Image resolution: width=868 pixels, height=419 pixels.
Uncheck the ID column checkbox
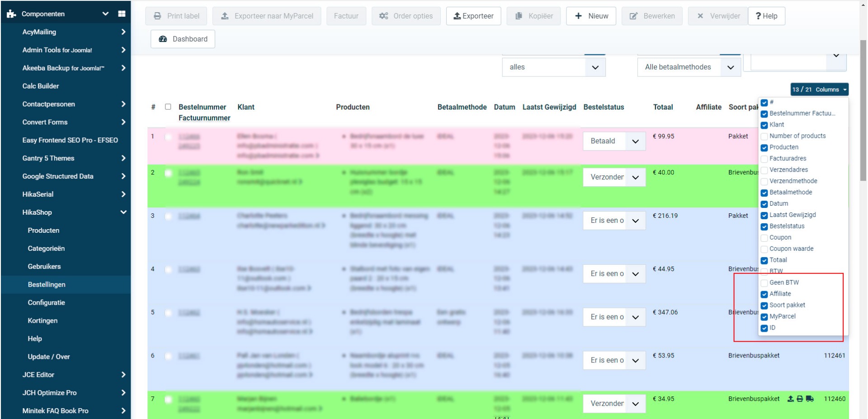pyautogui.click(x=764, y=328)
